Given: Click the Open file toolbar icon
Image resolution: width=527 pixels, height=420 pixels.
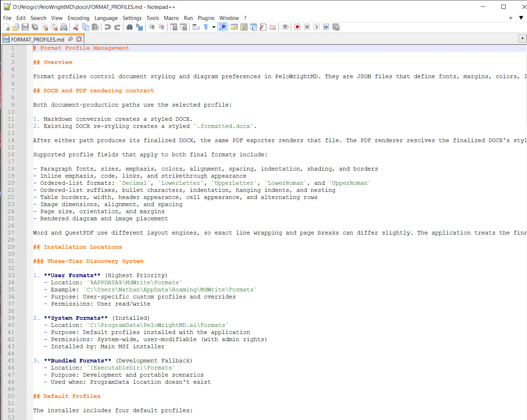Looking at the screenshot, I should coord(16,27).
